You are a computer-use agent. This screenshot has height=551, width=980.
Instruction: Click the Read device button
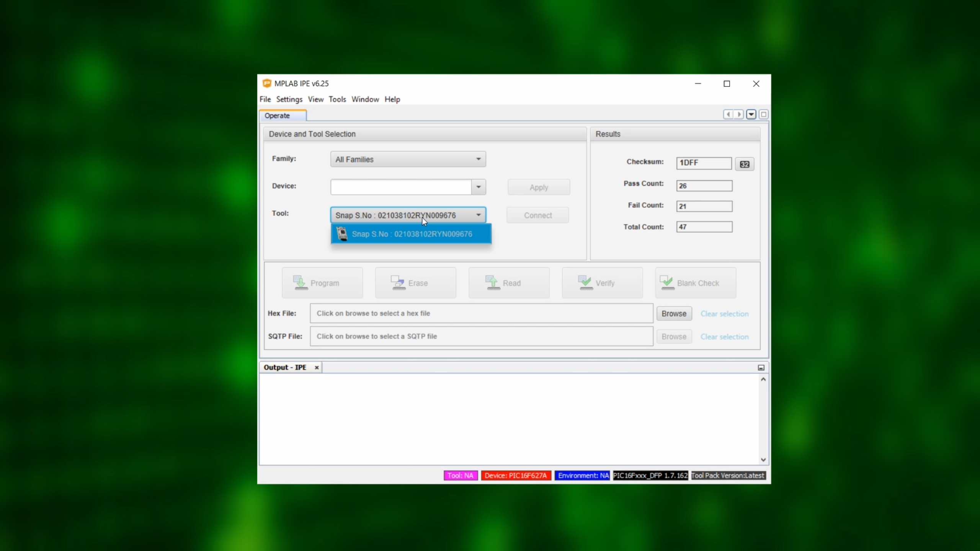click(x=509, y=283)
